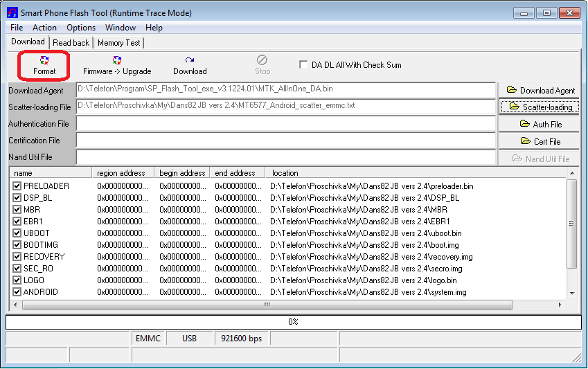Click the Cert File button
Screen dimensions: 588x369
point(539,141)
